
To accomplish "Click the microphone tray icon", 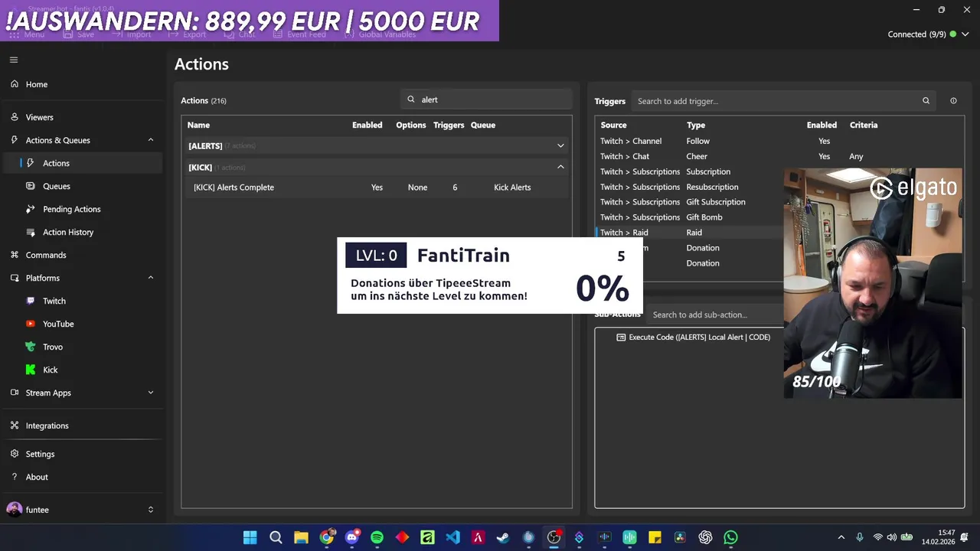I will point(860,537).
